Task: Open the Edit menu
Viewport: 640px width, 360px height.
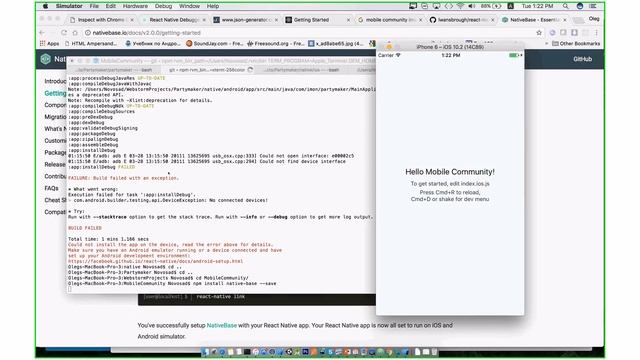Action: (x=111, y=6)
